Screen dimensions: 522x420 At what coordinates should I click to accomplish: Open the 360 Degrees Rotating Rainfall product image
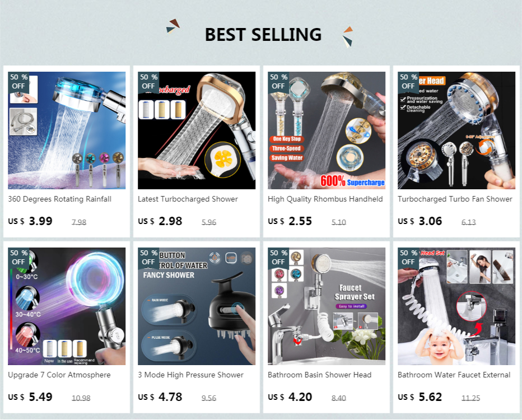coord(67,130)
